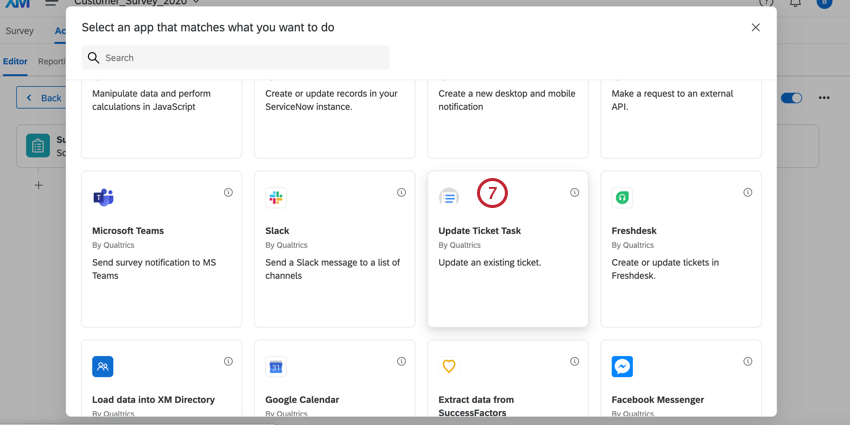Click 'Send a Slack message' description

pyautogui.click(x=332, y=269)
